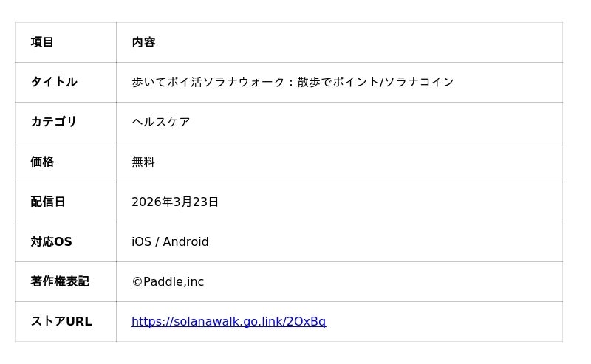This screenshot has height=364, width=591.
Task: Select the カテゴリ row label
Action: (x=54, y=123)
